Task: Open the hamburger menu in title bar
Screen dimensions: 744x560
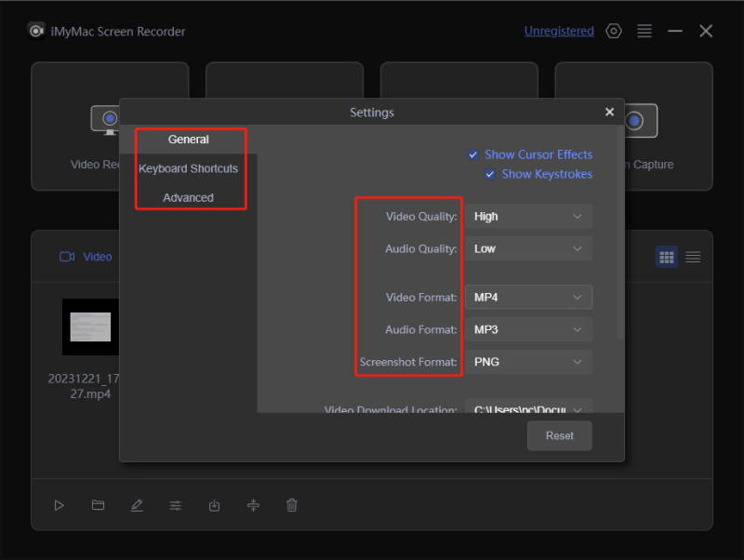Action: [x=644, y=32]
